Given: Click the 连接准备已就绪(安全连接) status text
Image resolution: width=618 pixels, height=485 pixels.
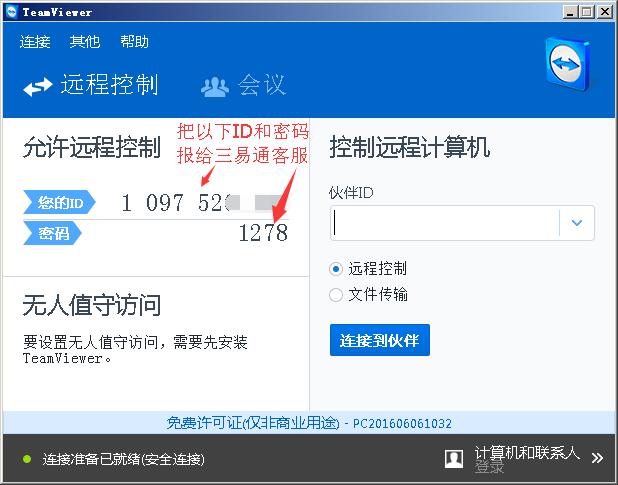Looking at the screenshot, I should click(x=123, y=459).
